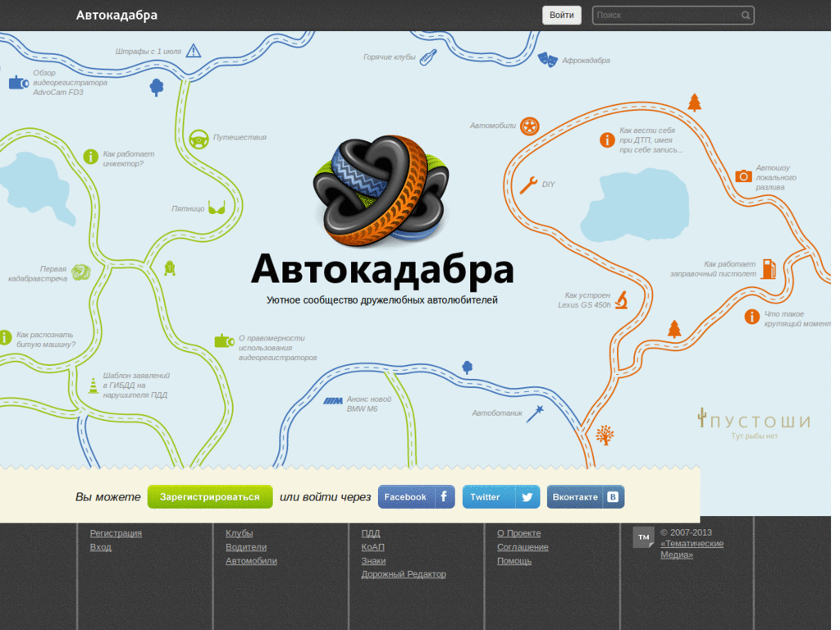
Task: Open the Автомобили footer link
Action: pos(251,561)
